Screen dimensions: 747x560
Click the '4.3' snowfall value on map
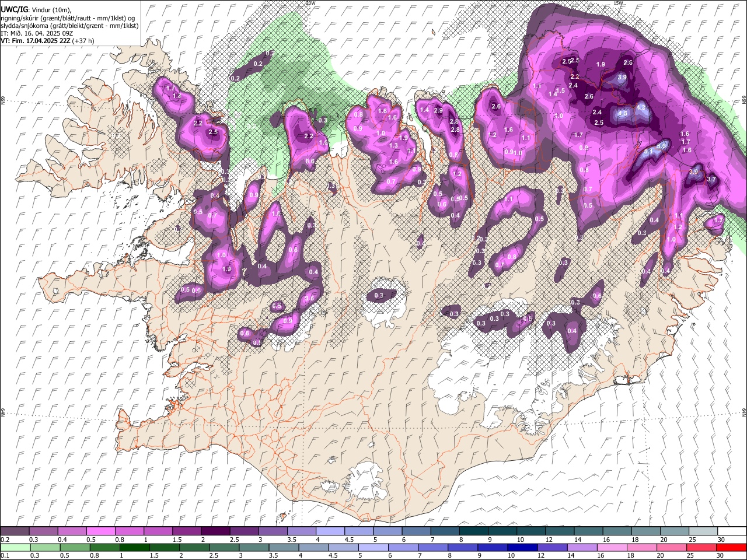click(641, 108)
